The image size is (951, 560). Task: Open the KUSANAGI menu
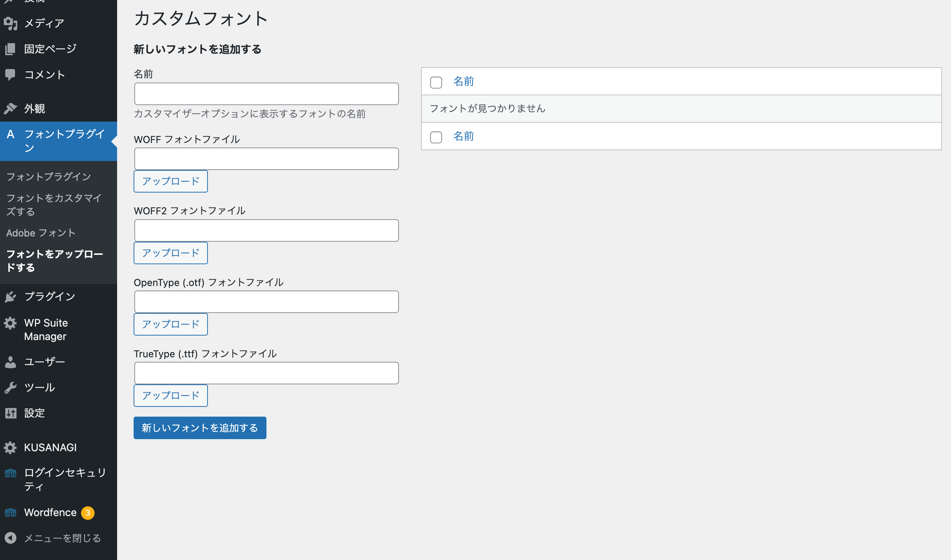click(x=59, y=447)
